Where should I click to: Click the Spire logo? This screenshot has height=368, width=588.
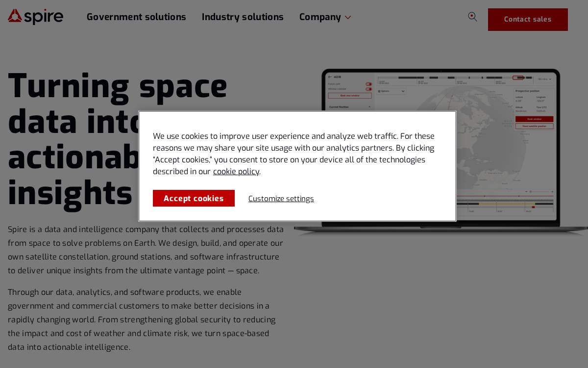coord(35,17)
